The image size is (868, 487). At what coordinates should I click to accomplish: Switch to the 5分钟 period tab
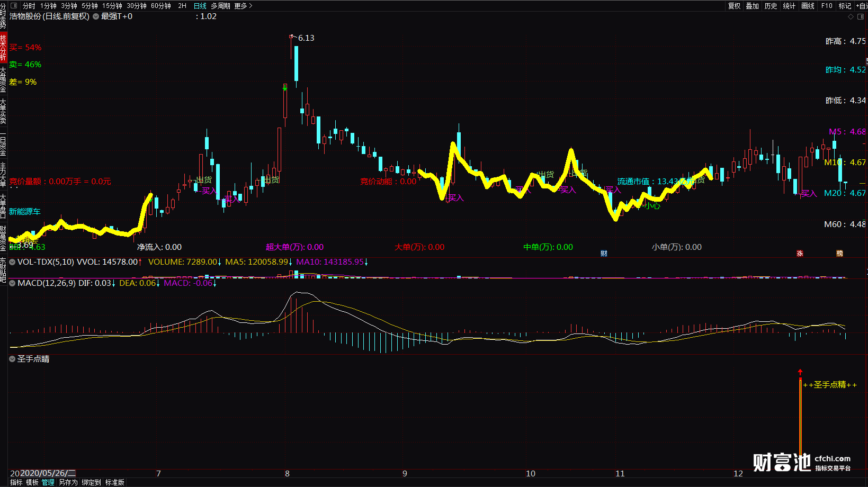pyautogui.click(x=90, y=6)
